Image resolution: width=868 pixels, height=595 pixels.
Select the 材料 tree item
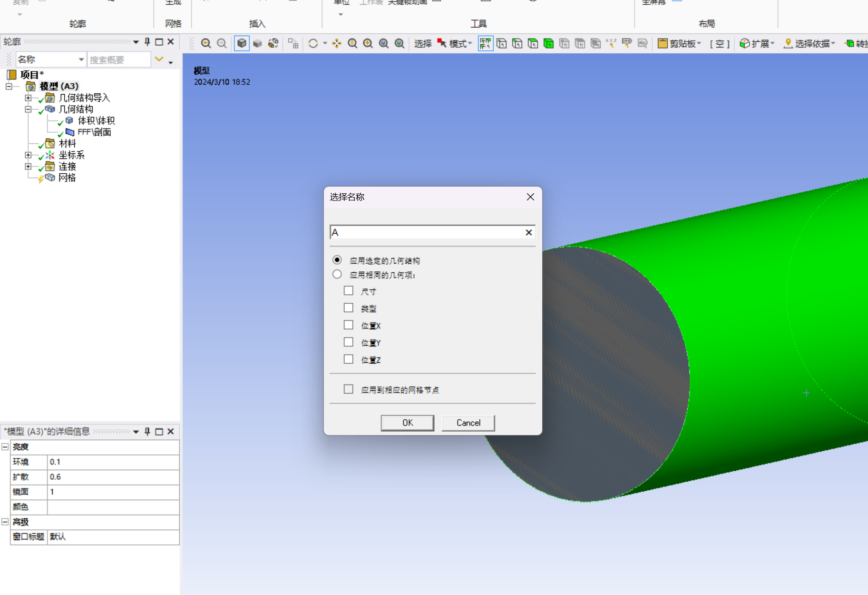(67, 144)
